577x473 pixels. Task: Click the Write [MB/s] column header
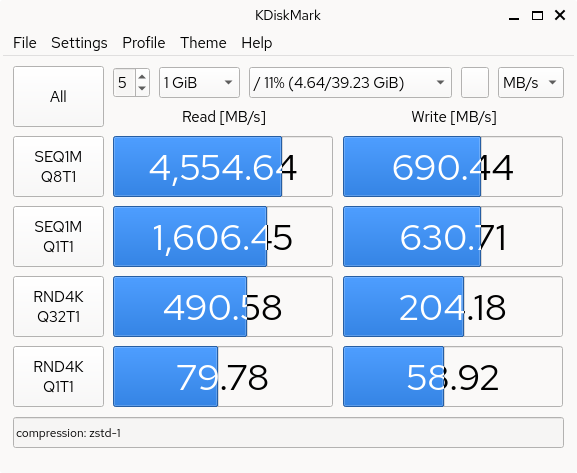coord(454,117)
